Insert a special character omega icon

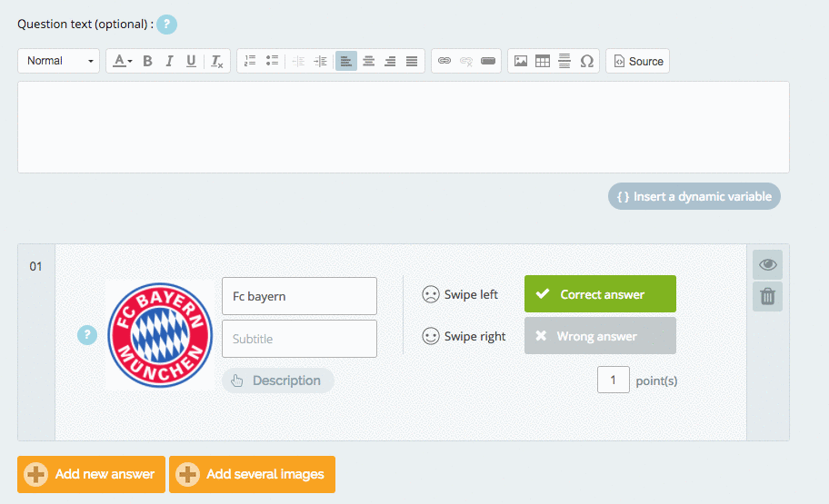[x=586, y=61]
